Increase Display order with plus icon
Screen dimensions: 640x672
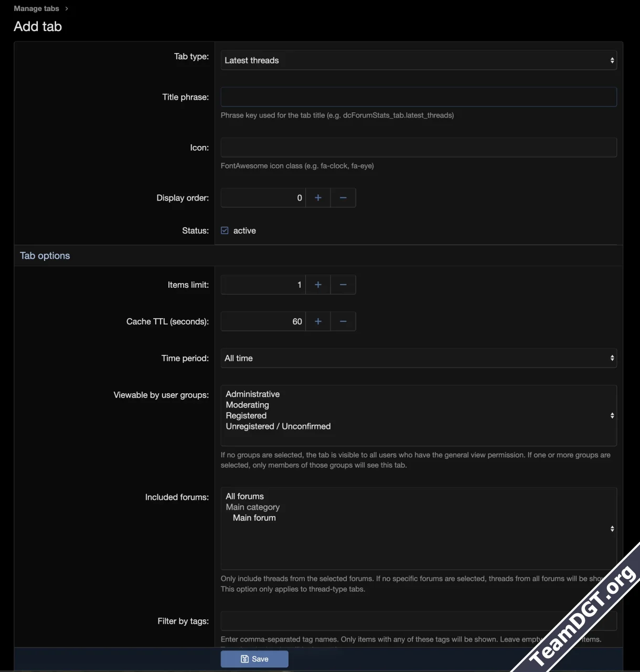point(318,198)
